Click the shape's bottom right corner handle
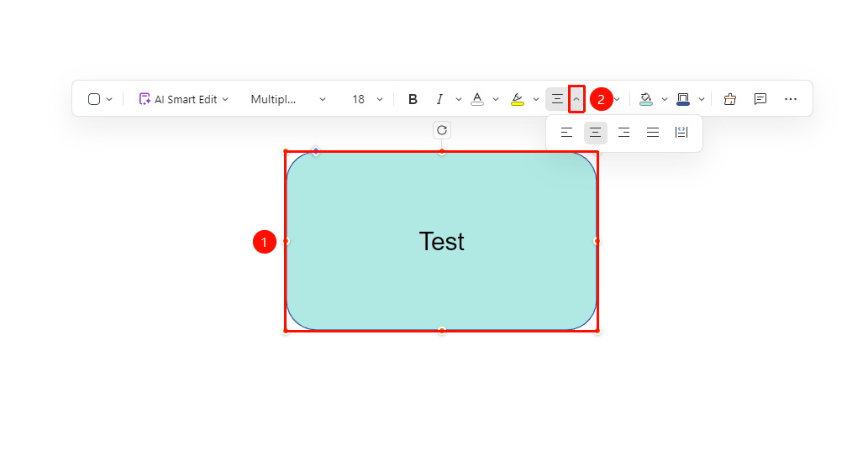 pos(597,331)
